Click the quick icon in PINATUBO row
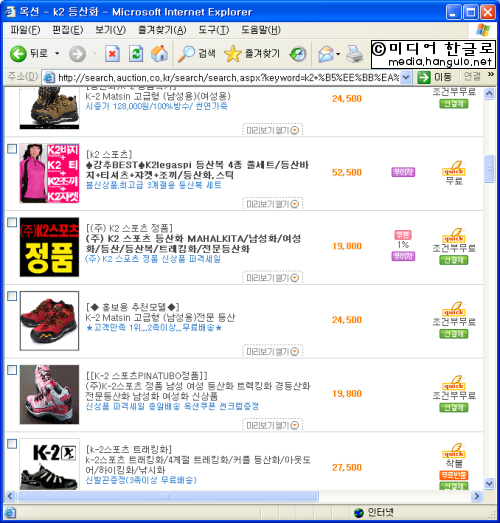Viewport: 500px width, 523px height. point(454,383)
